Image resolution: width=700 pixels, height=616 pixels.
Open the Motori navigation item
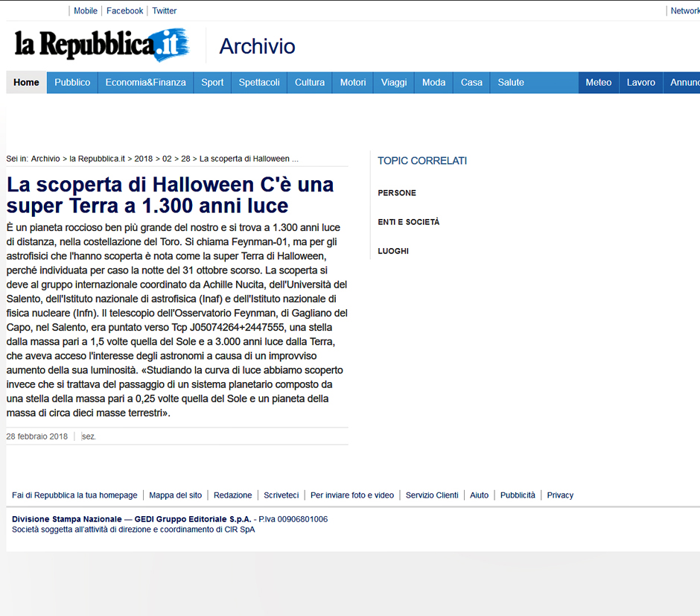pyautogui.click(x=353, y=83)
